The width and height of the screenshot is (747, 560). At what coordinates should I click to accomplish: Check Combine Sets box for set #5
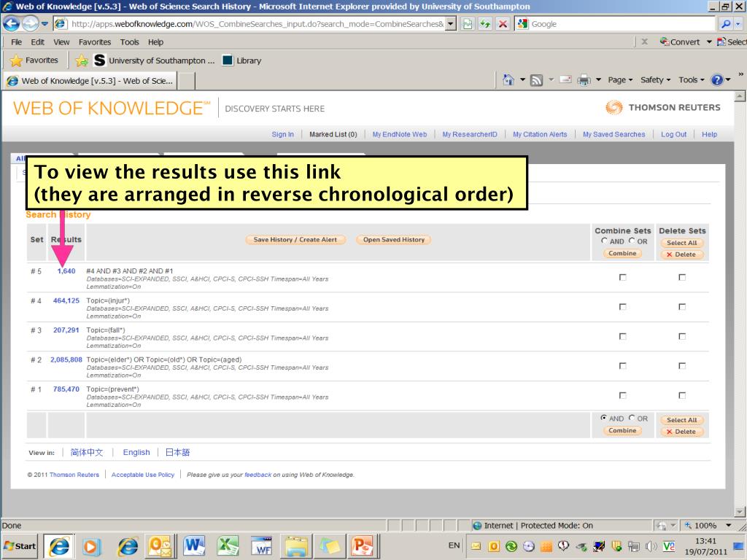pyautogui.click(x=622, y=277)
